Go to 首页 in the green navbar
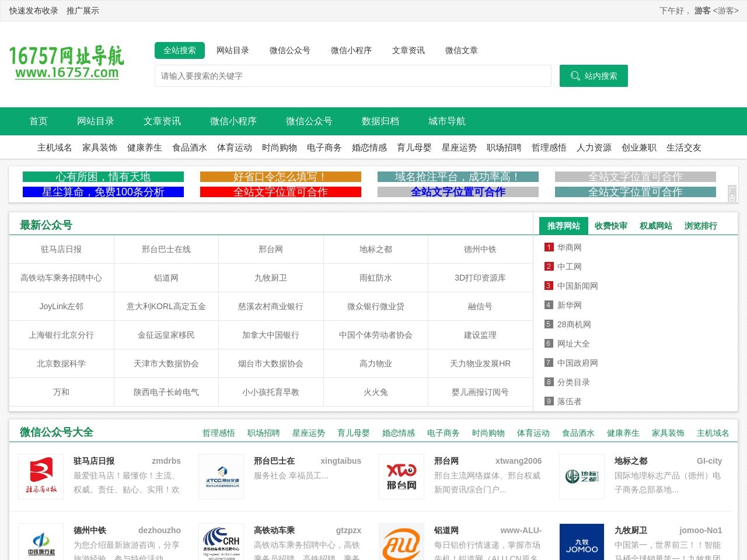 pos(39,121)
